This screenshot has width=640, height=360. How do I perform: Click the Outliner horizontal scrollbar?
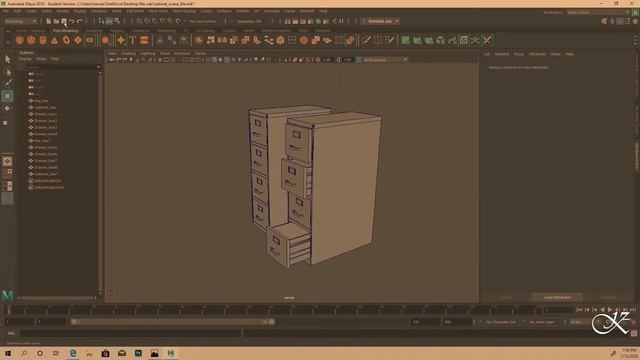57,298
